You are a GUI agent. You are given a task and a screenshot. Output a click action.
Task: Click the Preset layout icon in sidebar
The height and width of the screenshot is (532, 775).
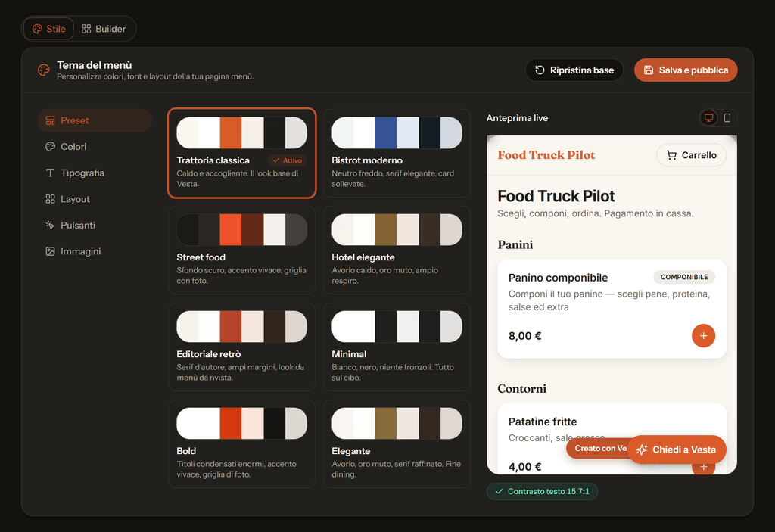[x=51, y=120]
